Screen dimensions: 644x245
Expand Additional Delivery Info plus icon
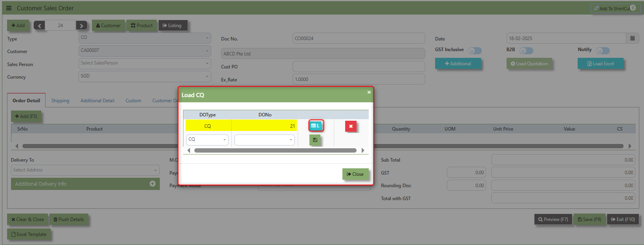coord(152,184)
